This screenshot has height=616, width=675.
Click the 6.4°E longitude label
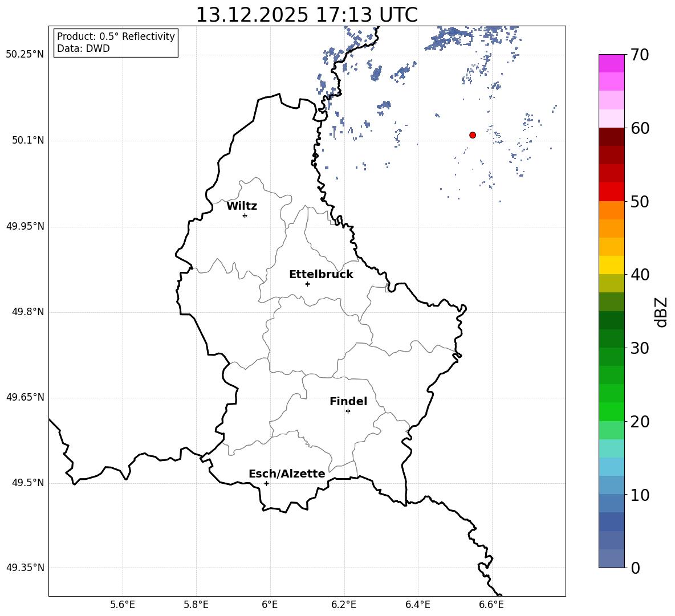417,605
